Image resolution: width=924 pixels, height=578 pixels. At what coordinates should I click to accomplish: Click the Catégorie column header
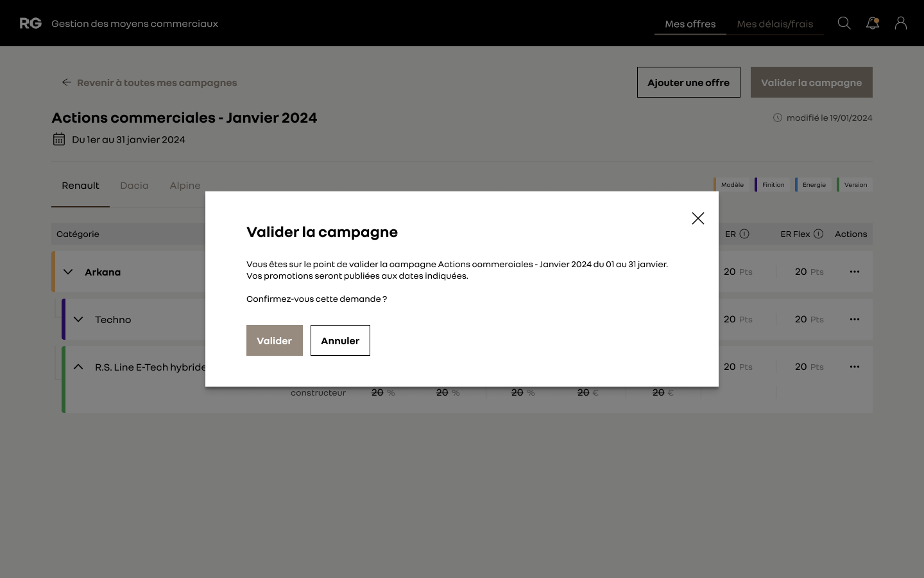[78, 234]
